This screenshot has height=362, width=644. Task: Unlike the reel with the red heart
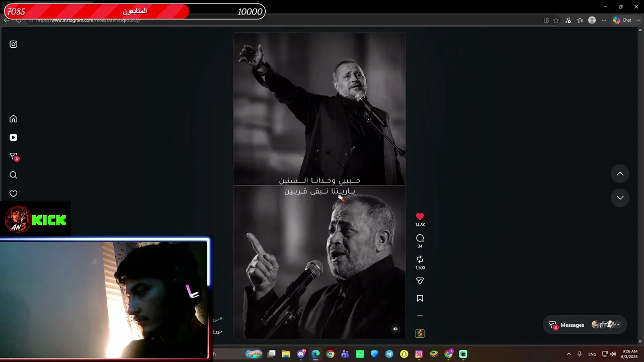pyautogui.click(x=420, y=216)
